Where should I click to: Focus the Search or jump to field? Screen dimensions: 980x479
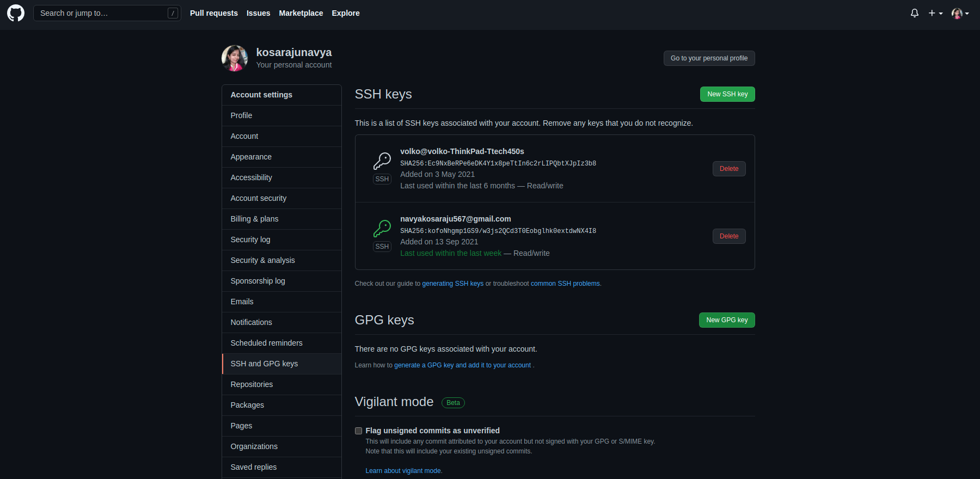coord(107,13)
